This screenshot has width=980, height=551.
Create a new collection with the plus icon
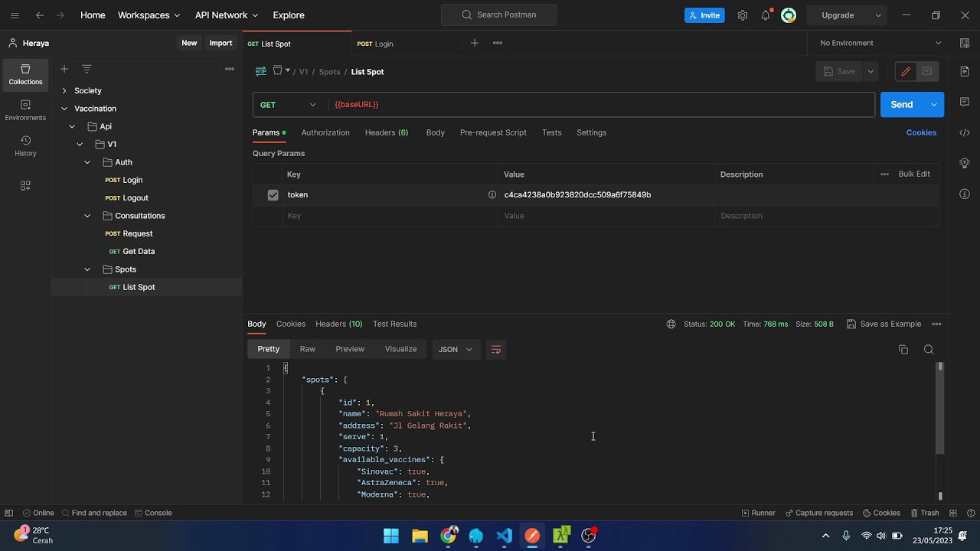pyautogui.click(x=64, y=69)
